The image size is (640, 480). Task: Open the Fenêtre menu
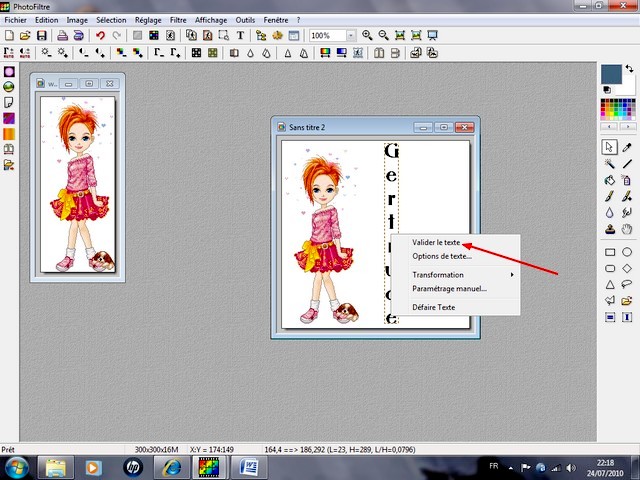[276, 20]
